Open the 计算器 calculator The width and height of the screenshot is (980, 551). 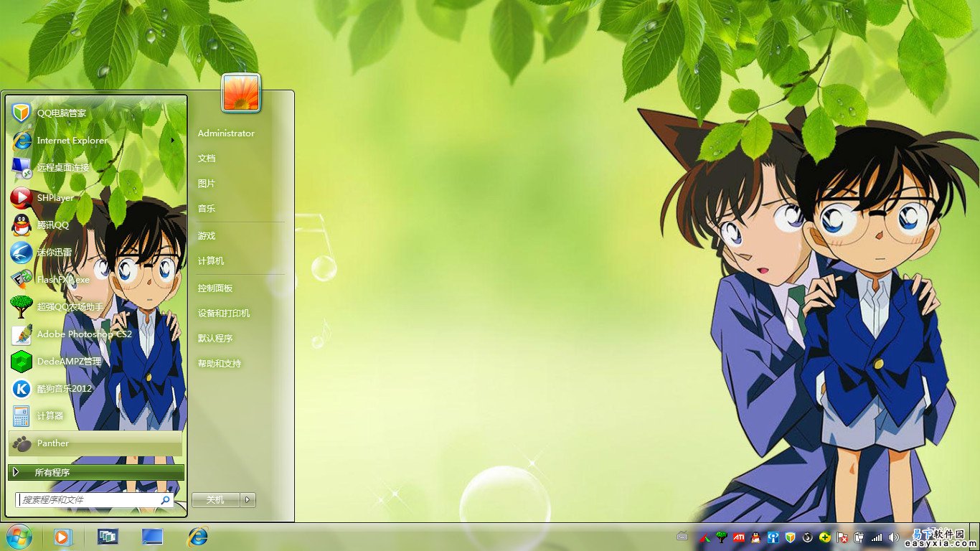point(50,416)
